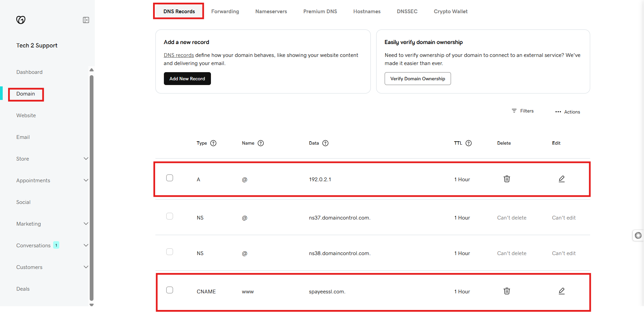The image size is (644, 312).
Task: Delete the A record using trash icon
Action: (x=507, y=179)
